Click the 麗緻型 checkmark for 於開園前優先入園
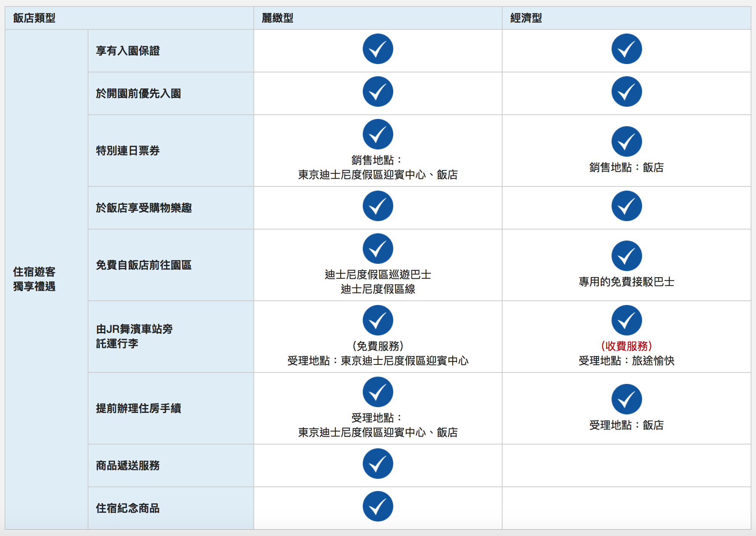Viewport: 756px width, 536px height. click(x=378, y=92)
